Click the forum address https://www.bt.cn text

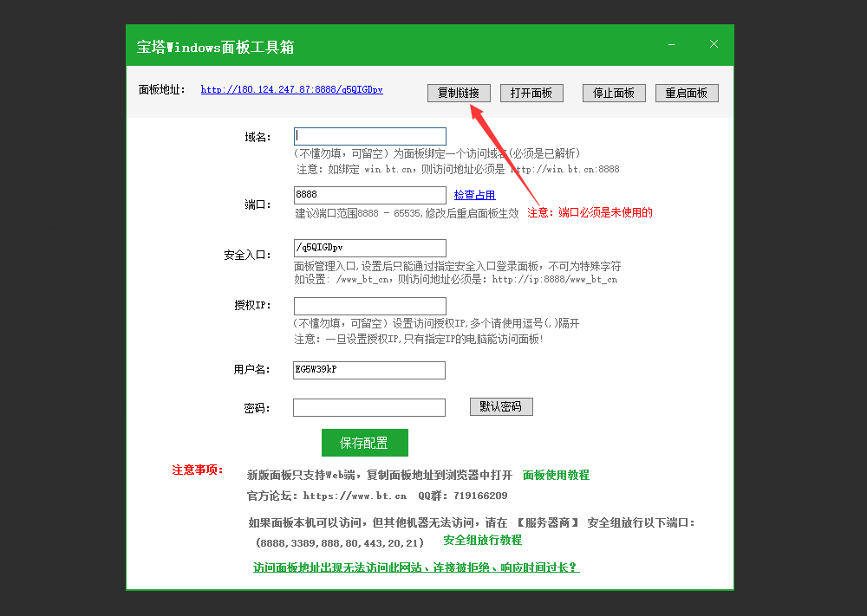355,496
